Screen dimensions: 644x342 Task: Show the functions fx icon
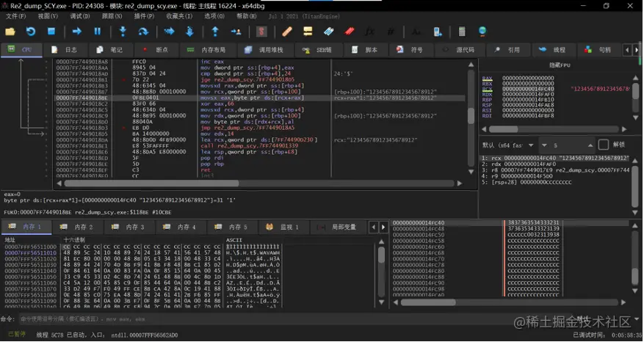click(369, 32)
